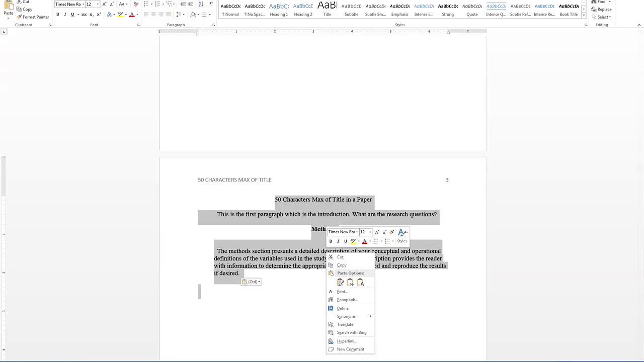Click Decrease Indent icon in ribbon

click(x=183, y=4)
